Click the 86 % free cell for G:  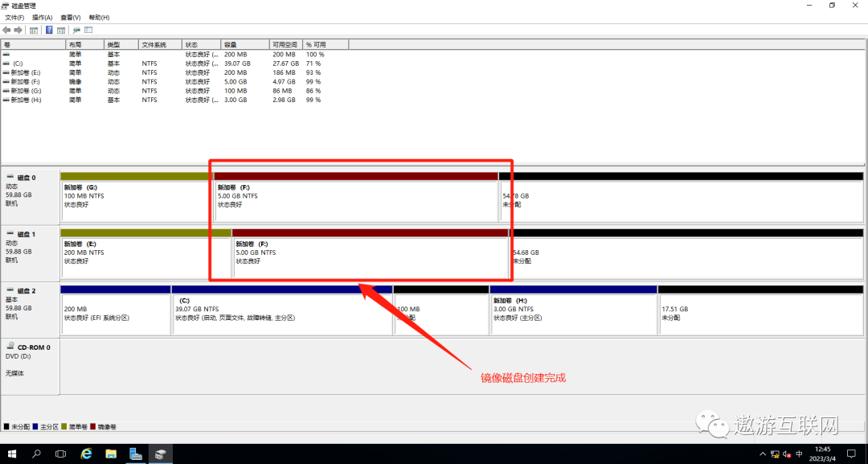pyautogui.click(x=313, y=91)
